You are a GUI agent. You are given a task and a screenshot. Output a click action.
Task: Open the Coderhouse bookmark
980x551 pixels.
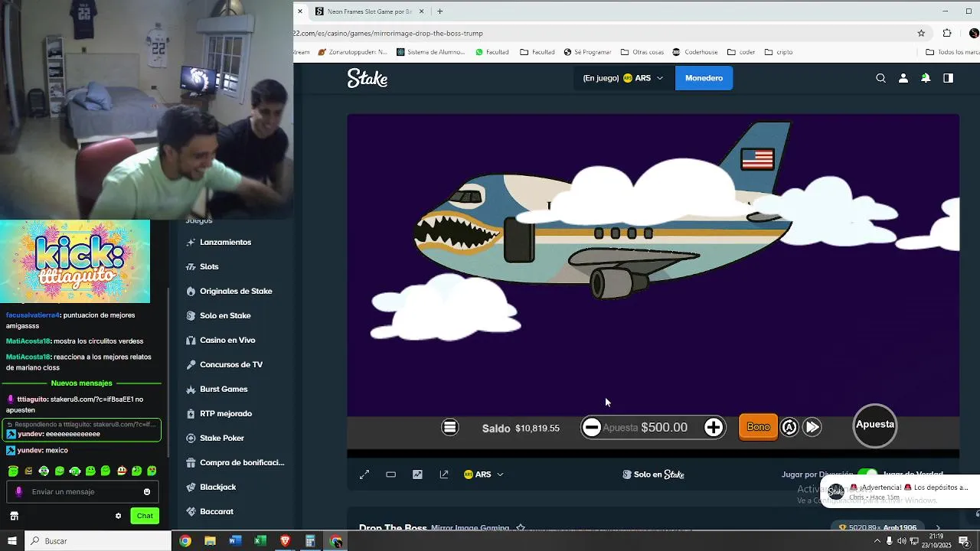tap(696, 52)
